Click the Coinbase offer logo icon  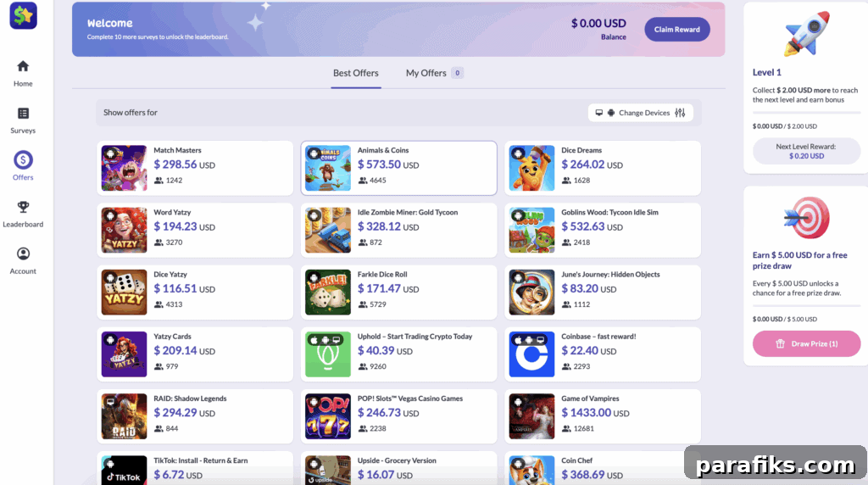click(531, 354)
